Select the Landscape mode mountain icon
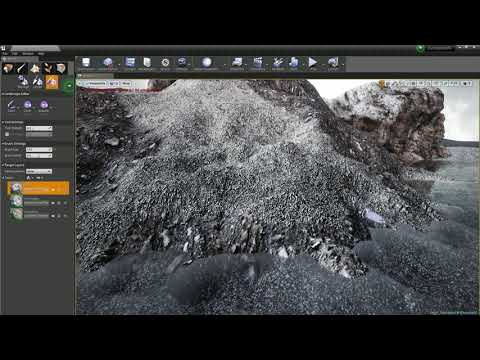 pos(35,68)
